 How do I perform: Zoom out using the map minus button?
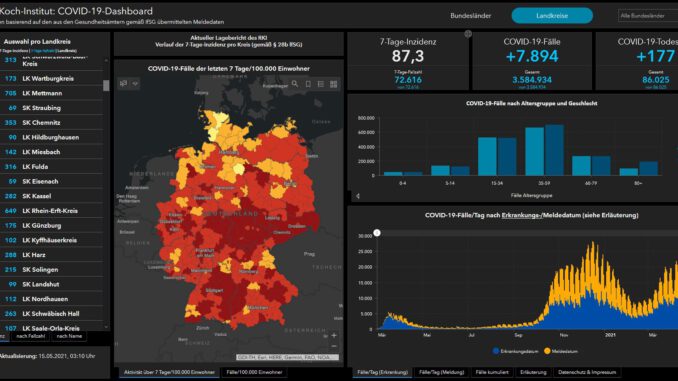[x=334, y=346]
